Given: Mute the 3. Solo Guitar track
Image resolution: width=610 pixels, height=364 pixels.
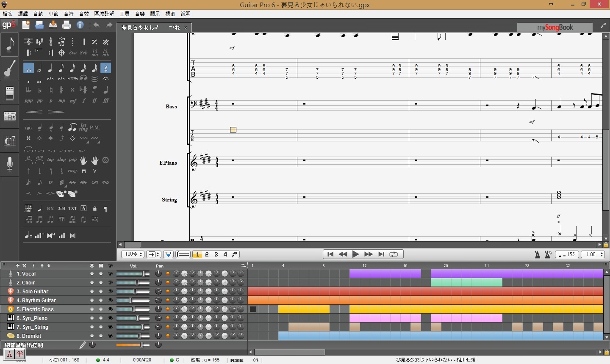Looking at the screenshot, I should 101,291.
